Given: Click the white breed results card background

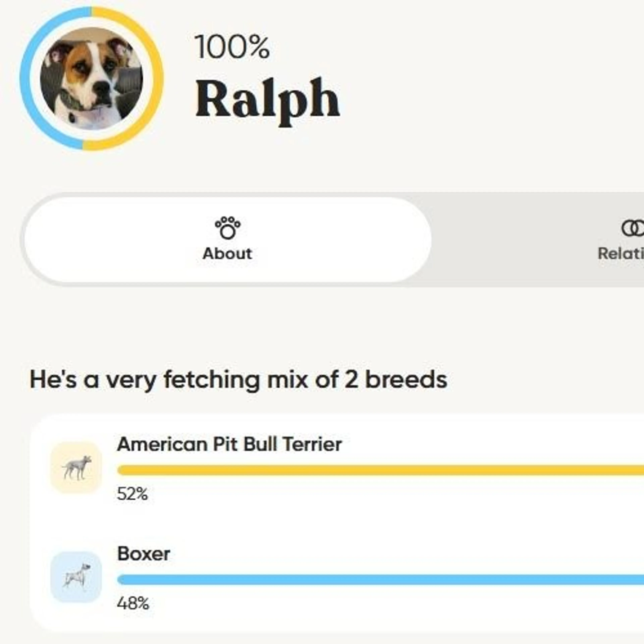Looking at the screenshot, I should tap(400, 520).
